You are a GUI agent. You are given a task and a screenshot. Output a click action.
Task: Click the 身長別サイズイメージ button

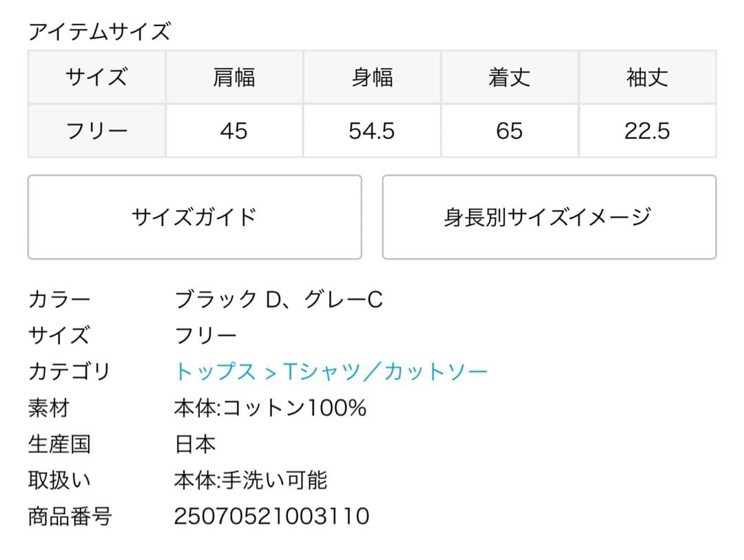(548, 218)
